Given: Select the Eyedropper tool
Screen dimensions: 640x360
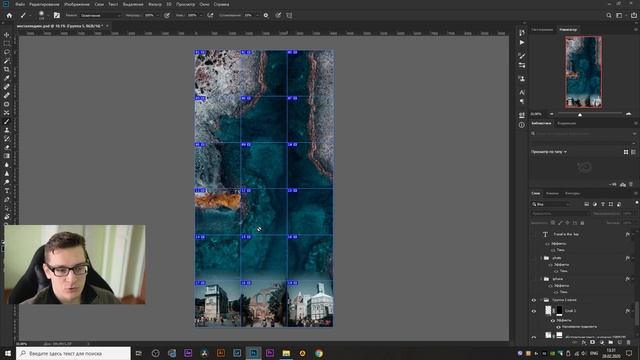Looking at the screenshot, I should (x=7, y=78).
